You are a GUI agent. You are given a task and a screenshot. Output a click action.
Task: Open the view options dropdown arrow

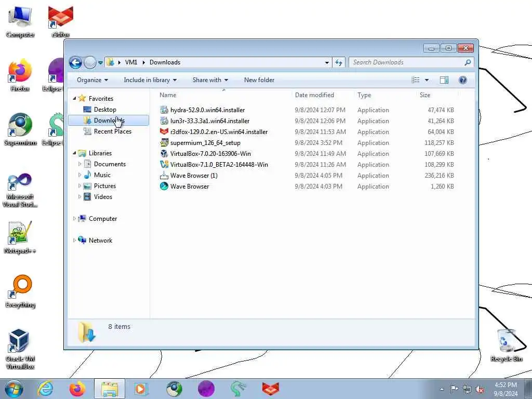point(427,80)
